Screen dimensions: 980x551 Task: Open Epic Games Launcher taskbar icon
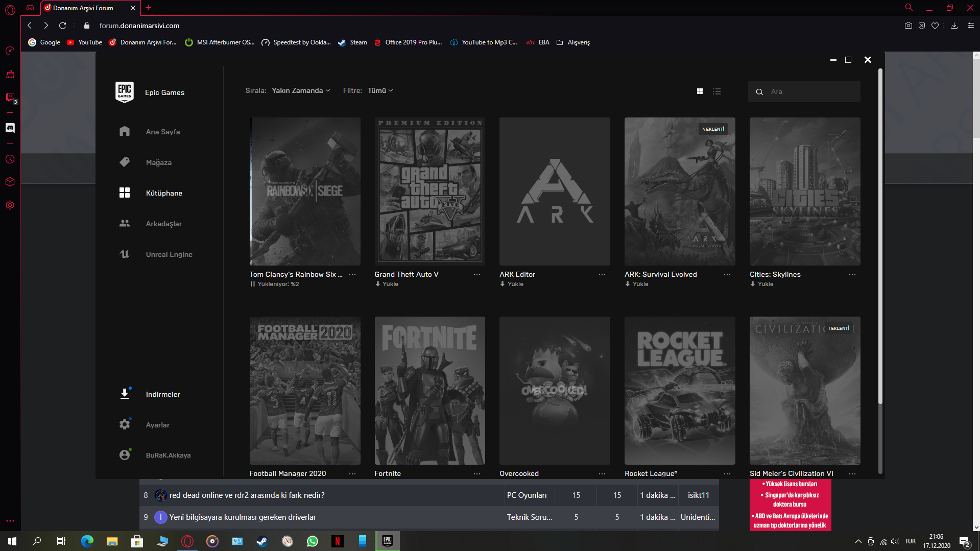pos(388,541)
